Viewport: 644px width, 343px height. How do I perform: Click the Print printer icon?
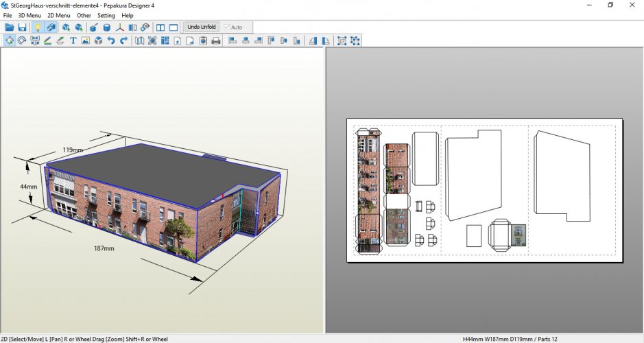pos(216,40)
